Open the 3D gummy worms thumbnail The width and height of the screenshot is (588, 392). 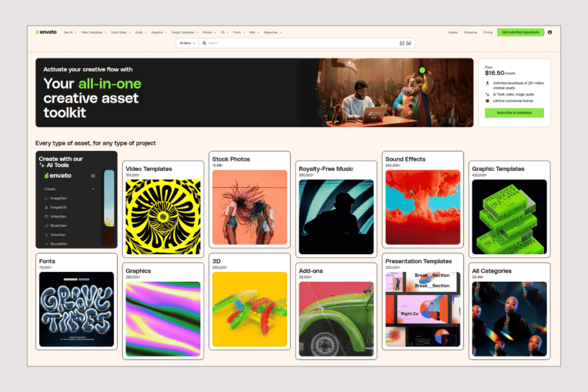click(x=250, y=309)
